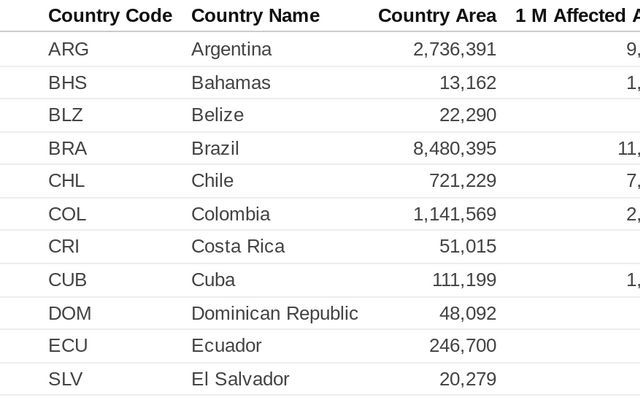The height and width of the screenshot is (400, 640).
Task: Sort by Country Code column header
Action: click(110, 16)
